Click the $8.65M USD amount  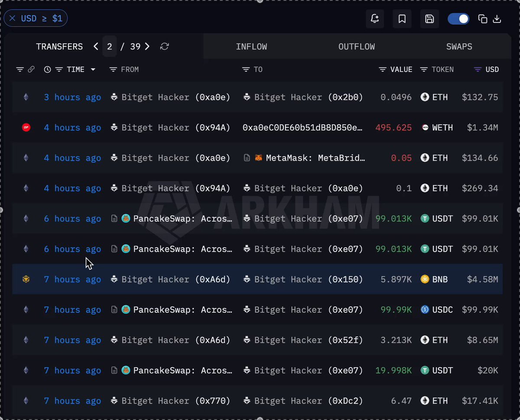[483, 340]
